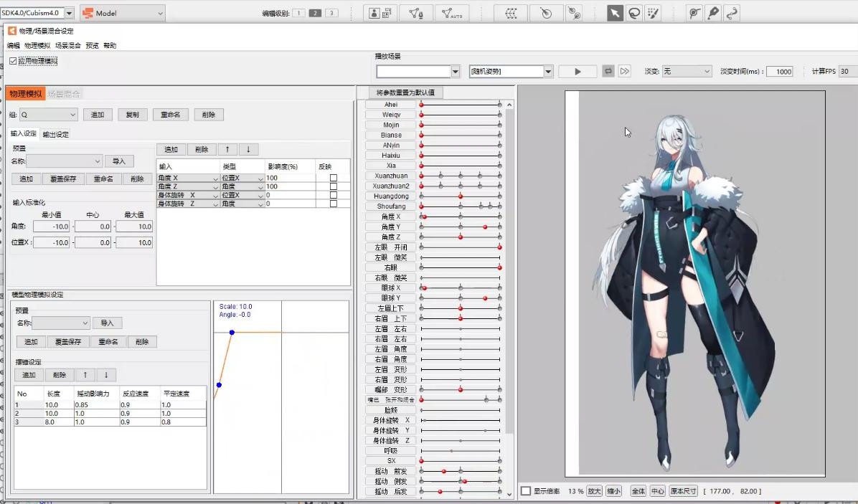
Task: Check 反映 for the 角度 X input row
Action: [334, 178]
